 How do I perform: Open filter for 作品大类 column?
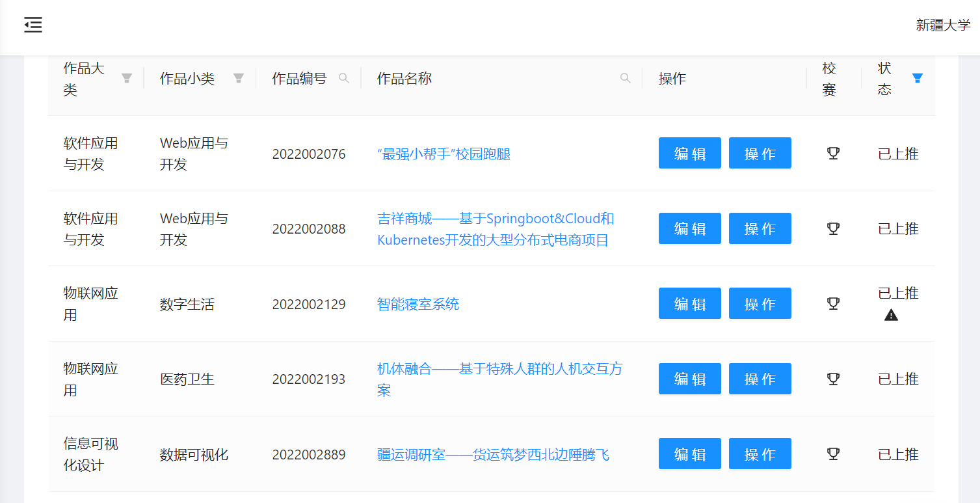click(127, 79)
